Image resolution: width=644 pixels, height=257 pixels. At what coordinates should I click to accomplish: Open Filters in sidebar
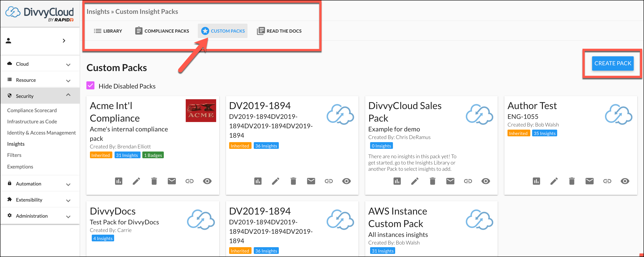14,155
